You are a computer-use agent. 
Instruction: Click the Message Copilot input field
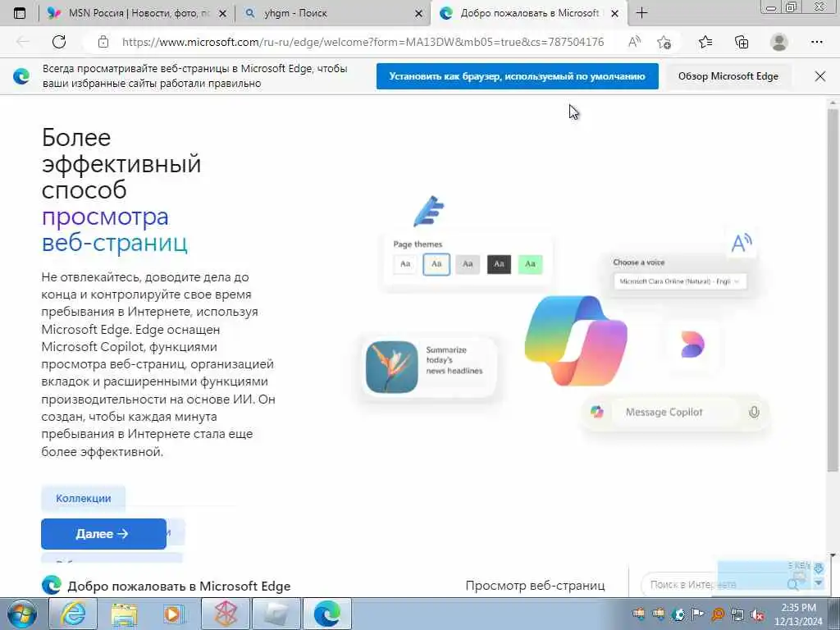(678, 412)
